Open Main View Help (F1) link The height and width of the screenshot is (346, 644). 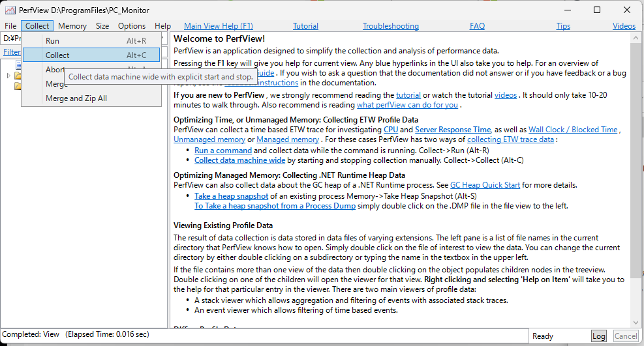[x=219, y=26]
